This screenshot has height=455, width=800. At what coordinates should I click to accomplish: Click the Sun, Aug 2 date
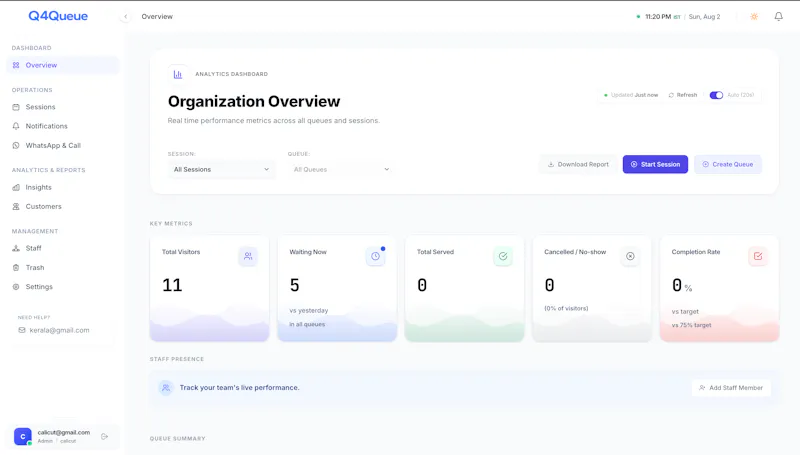coord(705,17)
